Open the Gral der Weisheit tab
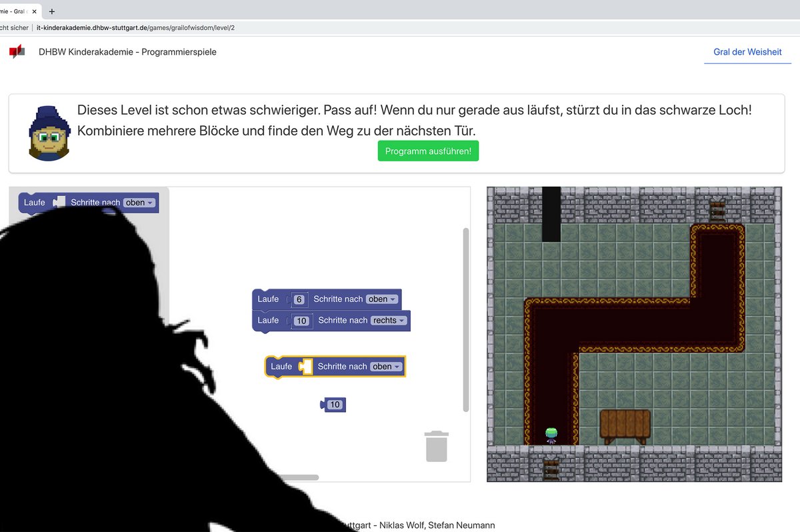This screenshot has height=532, width=800. [747, 52]
